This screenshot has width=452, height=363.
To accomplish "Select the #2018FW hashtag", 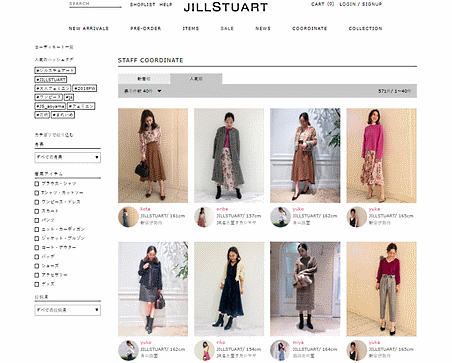I will pos(85,88).
